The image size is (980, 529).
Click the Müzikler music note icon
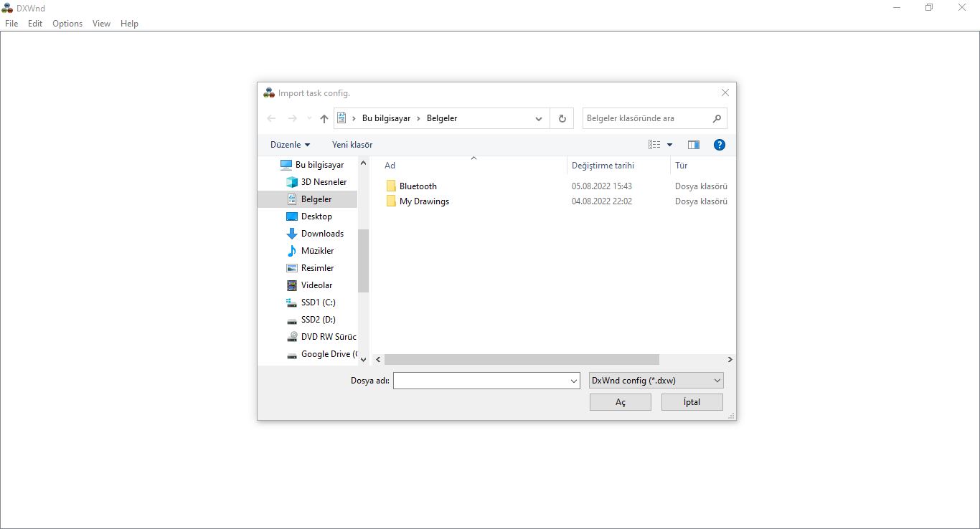click(292, 251)
